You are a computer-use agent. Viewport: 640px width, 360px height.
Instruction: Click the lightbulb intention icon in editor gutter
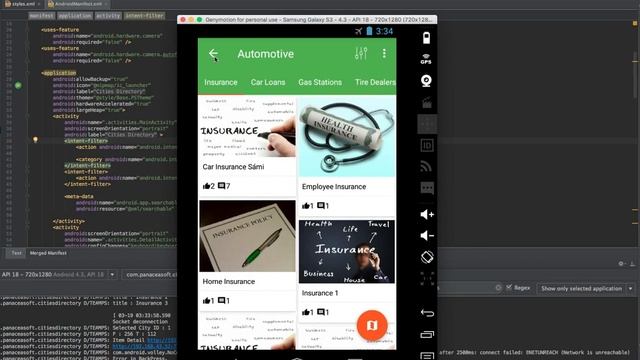click(36, 140)
